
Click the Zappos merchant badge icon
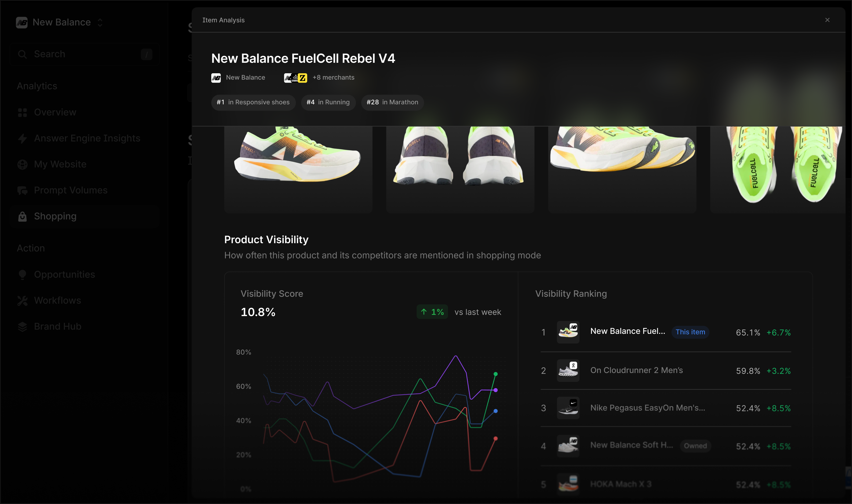302,78
